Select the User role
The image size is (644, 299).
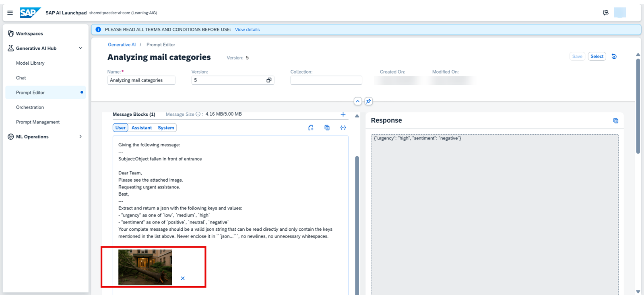(120, 128)
